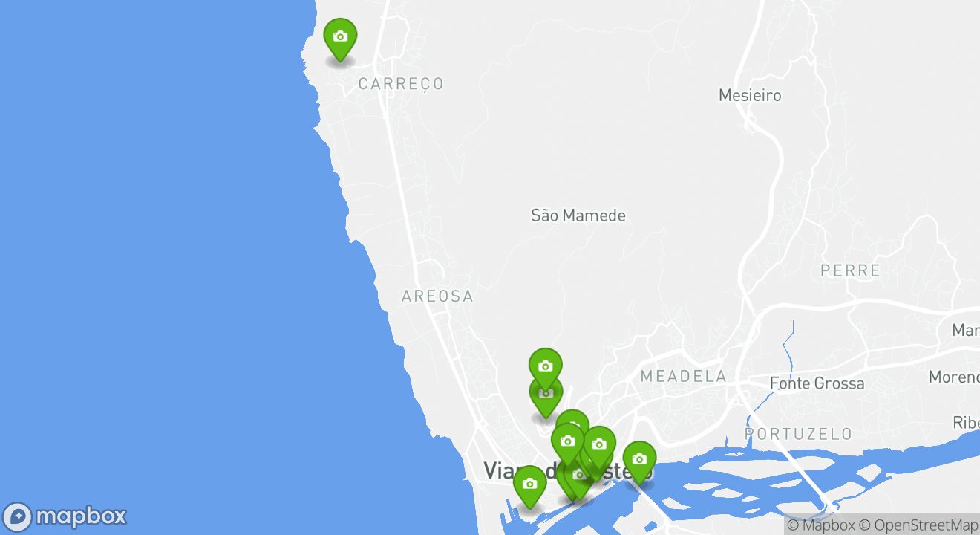Click the PERRE map label

tap(850, 270)
